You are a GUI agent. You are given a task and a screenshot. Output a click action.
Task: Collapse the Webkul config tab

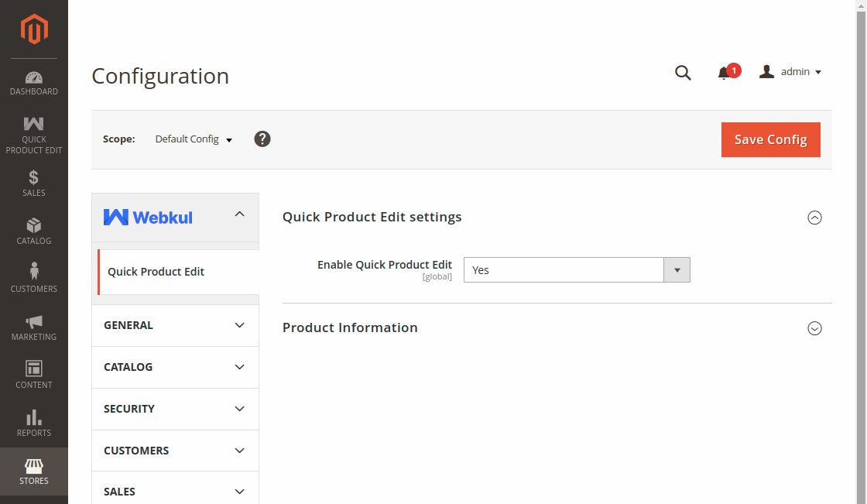[x=239, y=214]
